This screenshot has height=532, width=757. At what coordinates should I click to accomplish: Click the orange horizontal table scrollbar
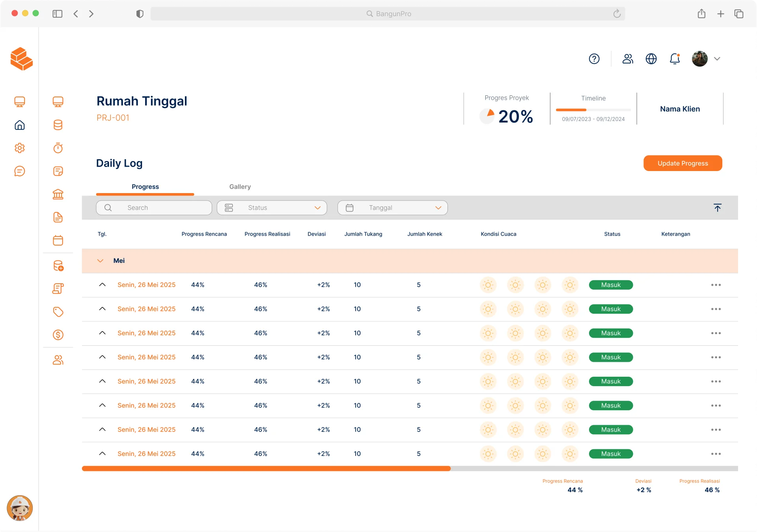[266, 469]
